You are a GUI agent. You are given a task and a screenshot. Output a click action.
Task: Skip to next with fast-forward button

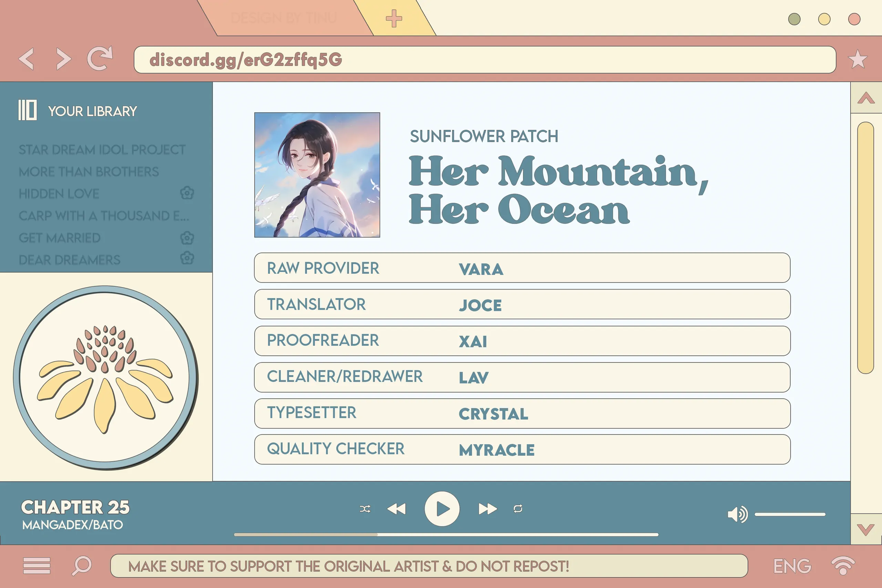coord(488,509)
